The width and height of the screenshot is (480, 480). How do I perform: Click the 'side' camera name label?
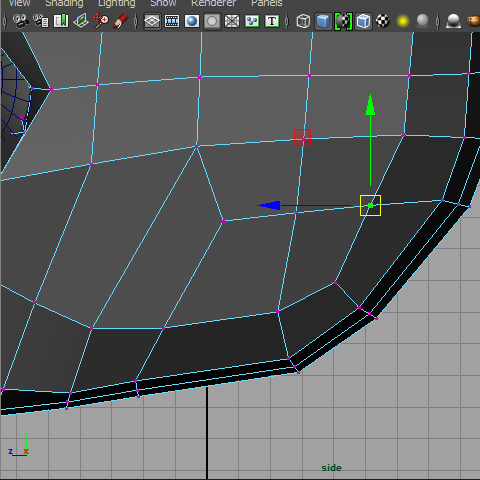point(332,468)
